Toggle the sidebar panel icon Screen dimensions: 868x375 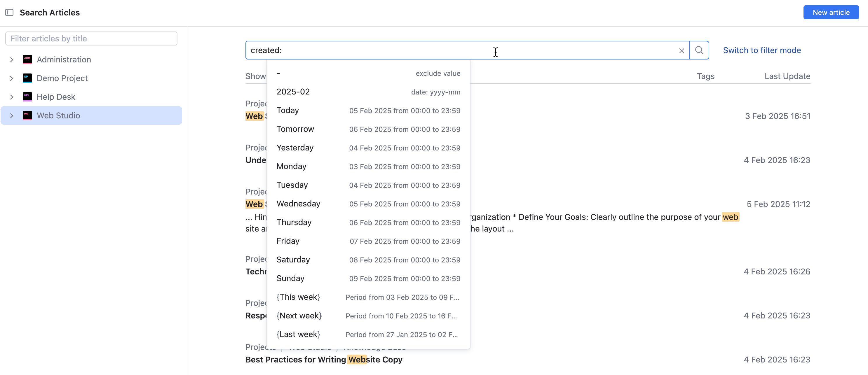9,13
